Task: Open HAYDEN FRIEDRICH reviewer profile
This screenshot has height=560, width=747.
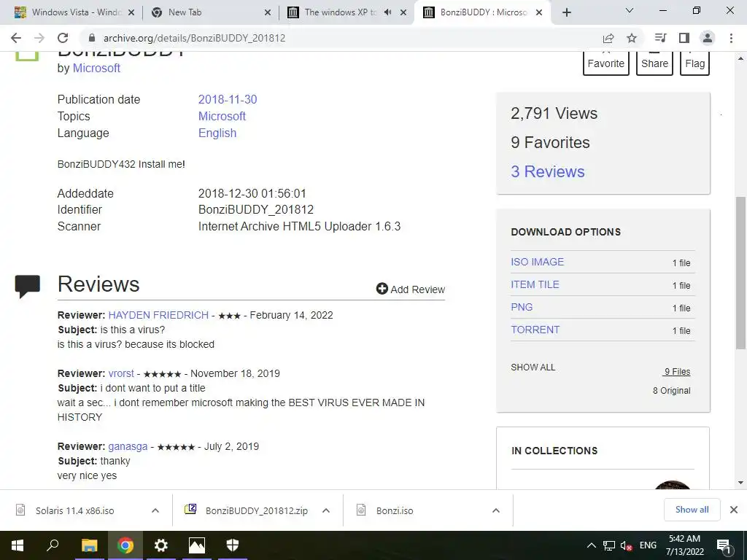Action: [158, 315]
